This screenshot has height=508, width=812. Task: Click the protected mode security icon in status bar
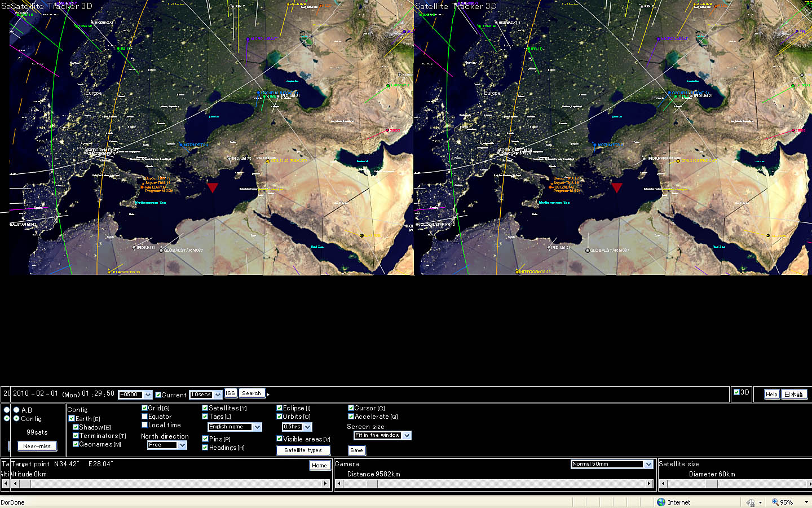coord(750,502)
